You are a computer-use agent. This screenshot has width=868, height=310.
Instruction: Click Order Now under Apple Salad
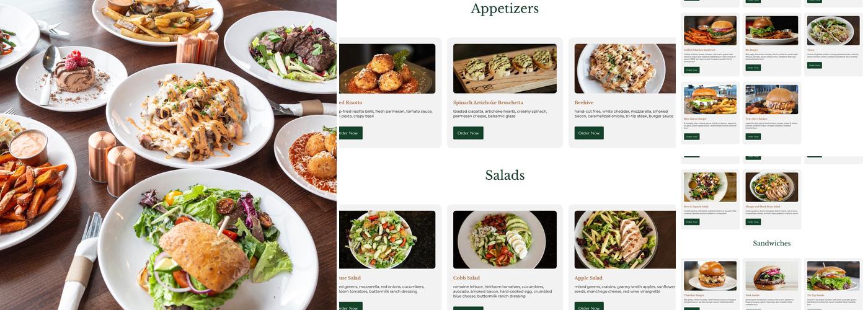tap(589, 306)
